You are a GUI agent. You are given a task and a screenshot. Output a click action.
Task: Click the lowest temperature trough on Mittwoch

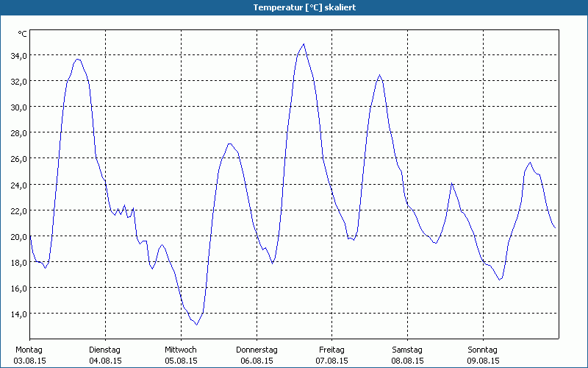coord(196,324)
